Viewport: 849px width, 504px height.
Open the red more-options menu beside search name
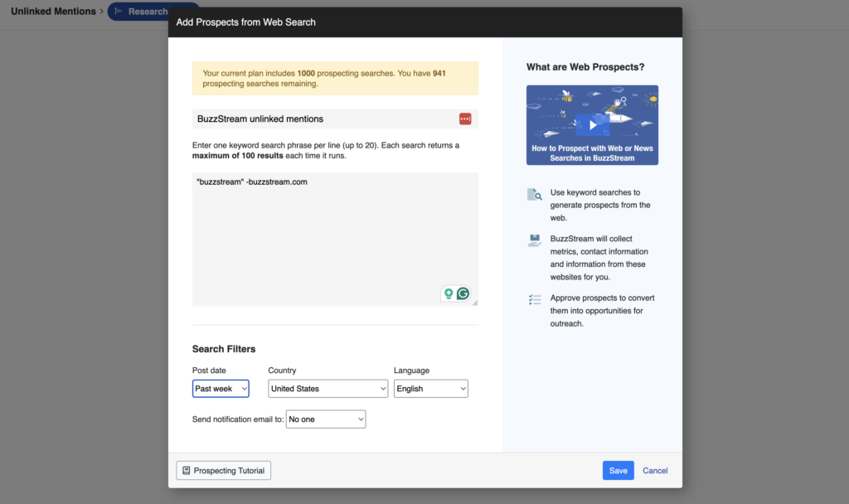tap(465, 119)
